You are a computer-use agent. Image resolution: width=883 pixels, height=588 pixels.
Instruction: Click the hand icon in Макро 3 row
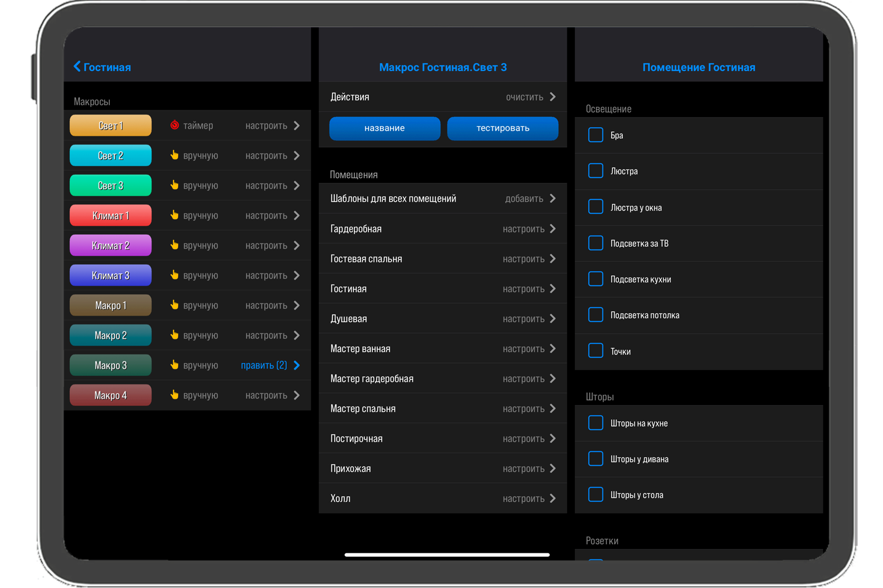(x=174, y=365)
